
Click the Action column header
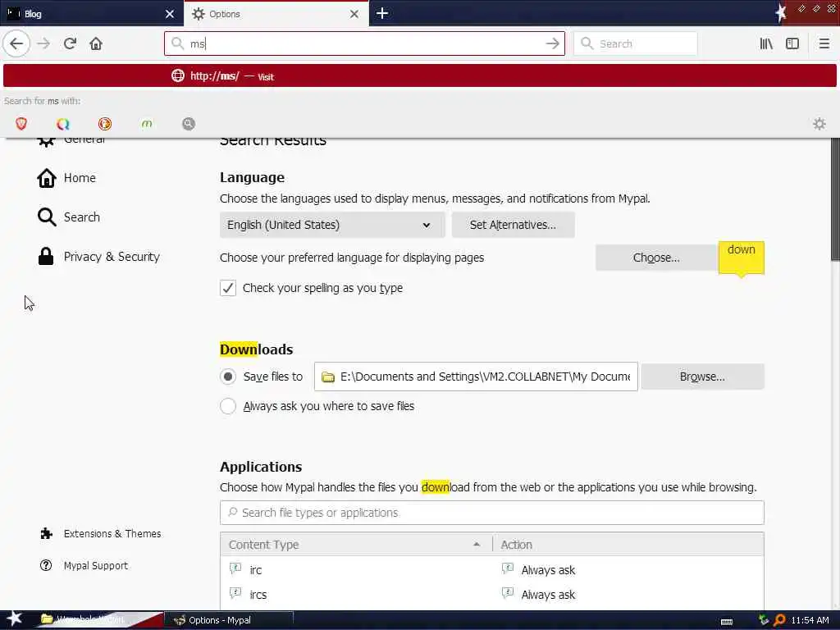[628, 545]
